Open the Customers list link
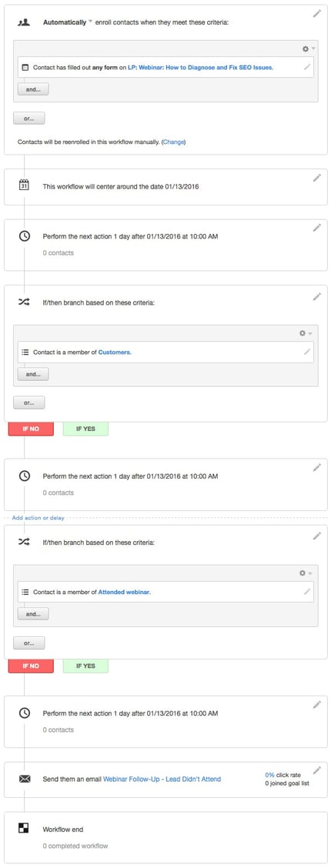 pos(115,352)
